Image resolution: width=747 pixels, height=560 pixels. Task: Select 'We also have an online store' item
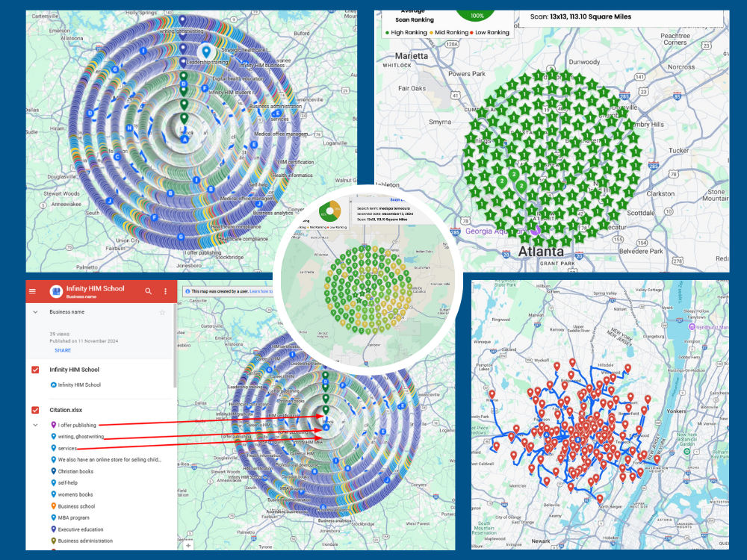click(x=109, y=459)
